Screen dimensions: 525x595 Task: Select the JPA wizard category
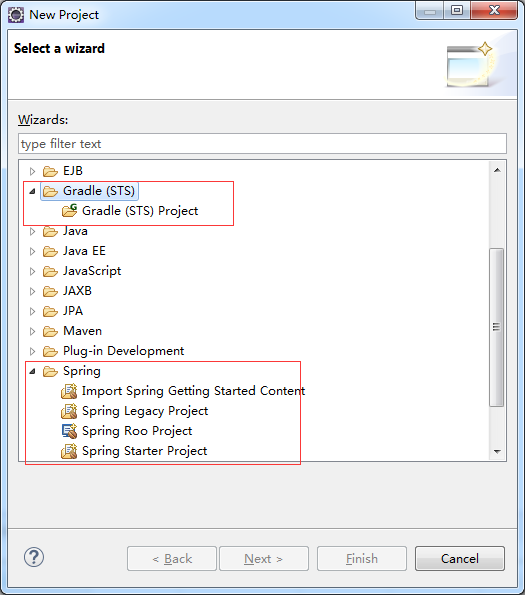tap(73, 311)
